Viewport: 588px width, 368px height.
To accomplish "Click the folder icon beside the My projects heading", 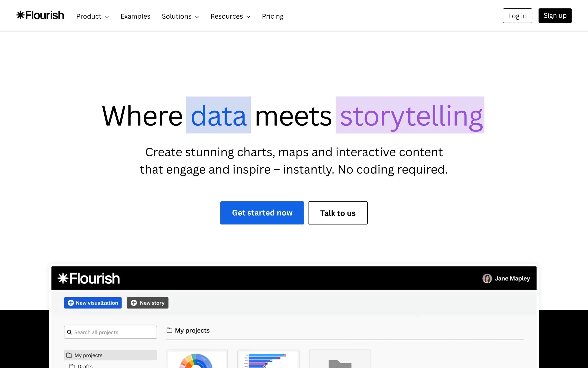I will [169, 330].
